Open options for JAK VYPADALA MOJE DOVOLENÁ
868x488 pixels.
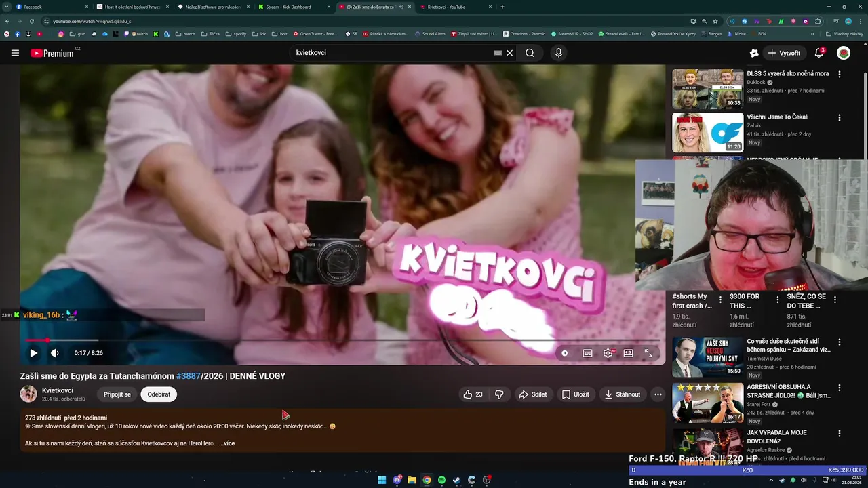point(840,434)
